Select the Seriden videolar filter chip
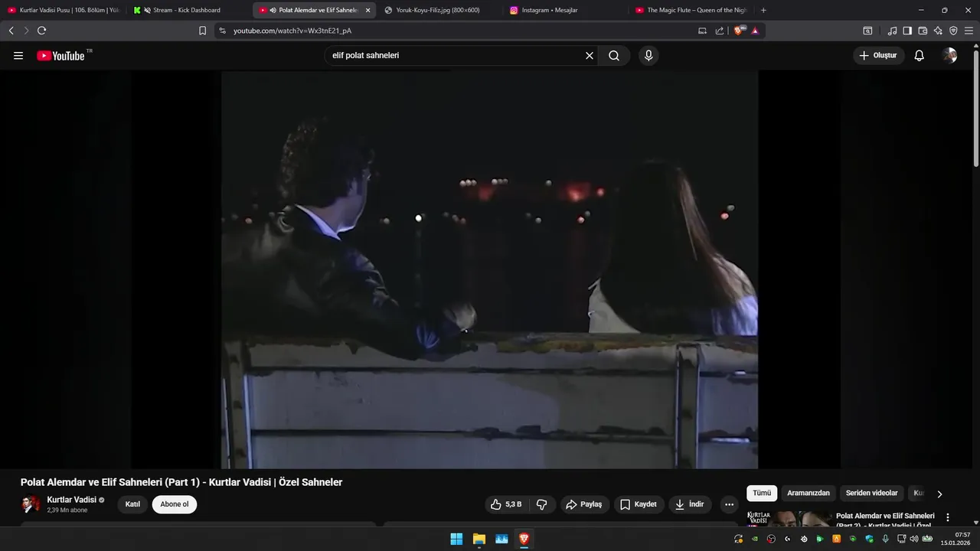This screenshot has width=980, height=551. click(871, 494)
